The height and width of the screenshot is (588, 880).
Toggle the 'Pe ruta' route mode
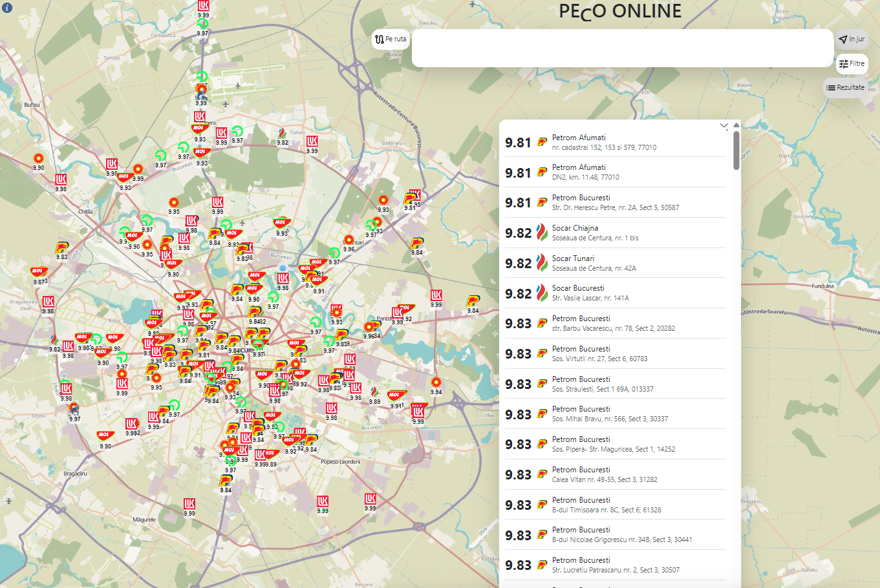(x=391, y=39)
